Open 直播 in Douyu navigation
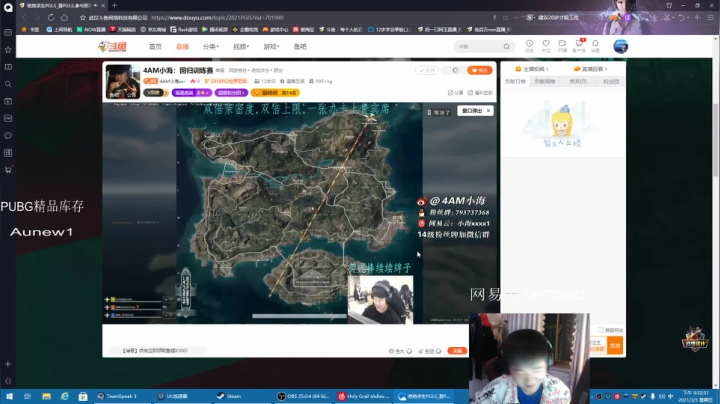 pos(182,46)
